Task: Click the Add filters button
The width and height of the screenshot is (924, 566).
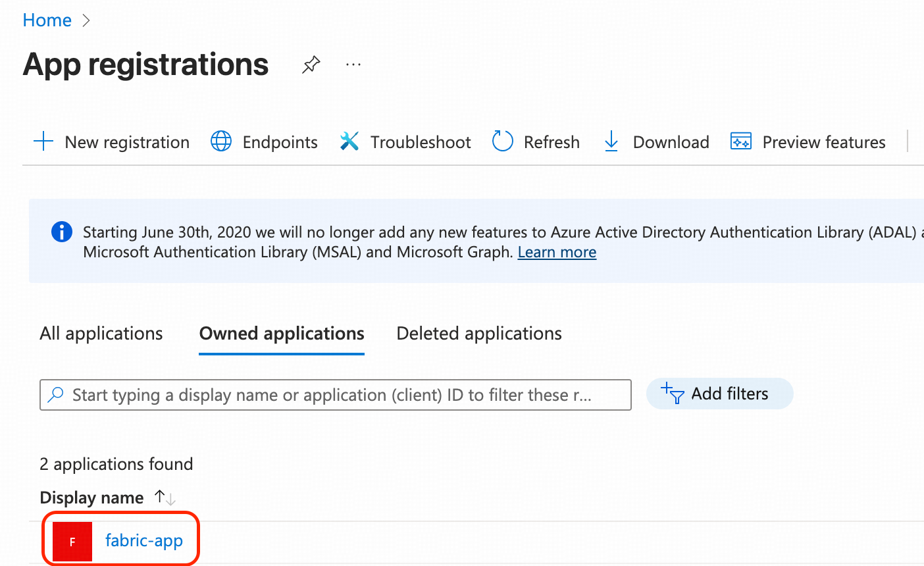Action: pos(719,394)
